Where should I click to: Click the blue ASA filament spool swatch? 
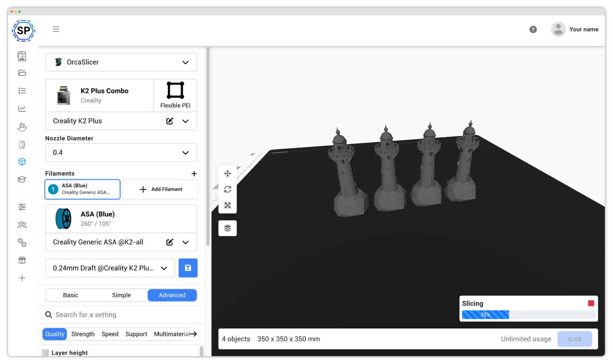coord(63,219)
